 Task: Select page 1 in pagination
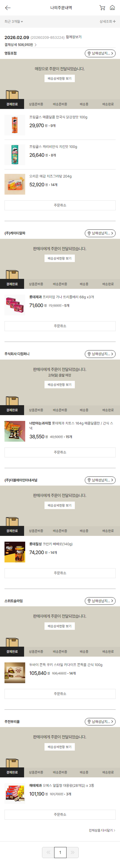(x=60, y=852)
